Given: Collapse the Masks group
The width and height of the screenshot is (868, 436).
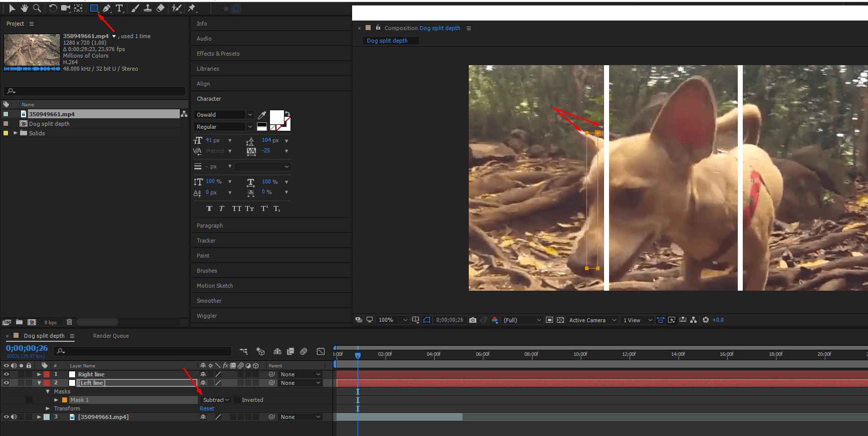Looking at the screenshot, I should (x=48, y=391).
